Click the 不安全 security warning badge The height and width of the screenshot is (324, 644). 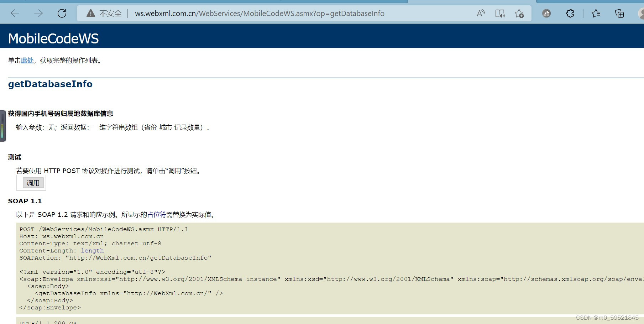pyautogui.click(x=104, y=14)
